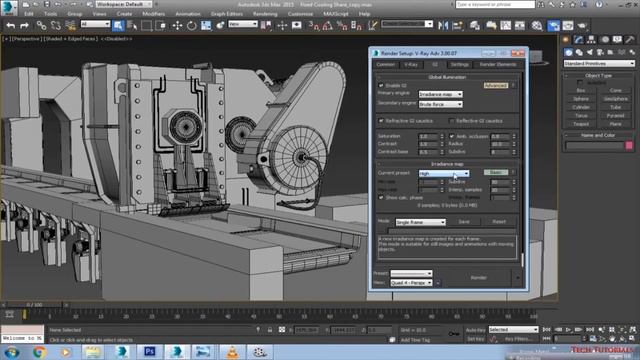Enable Reflective GI caustics checkbox
The image size is (640, 360).
pos(452,121)
